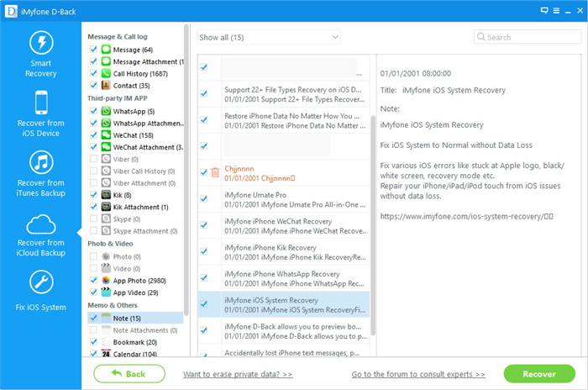
Task: Open the Show all (15) dropdown
Action: [269, 37]
